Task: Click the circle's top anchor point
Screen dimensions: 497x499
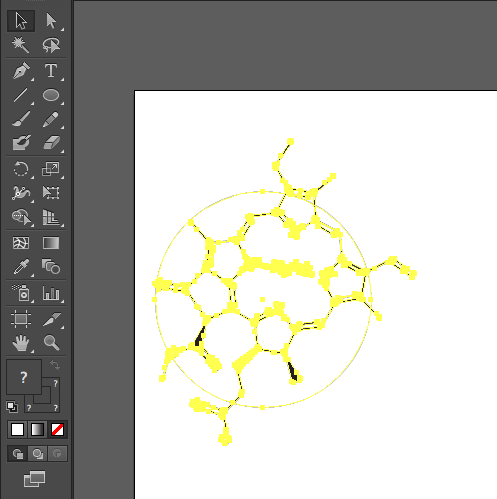Action: 262,191
